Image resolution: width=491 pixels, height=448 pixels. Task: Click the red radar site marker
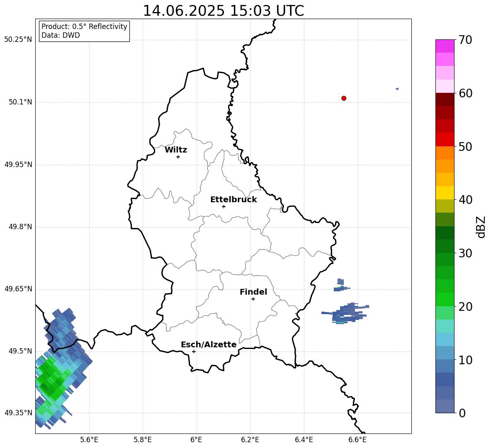[x=344, y=98]
